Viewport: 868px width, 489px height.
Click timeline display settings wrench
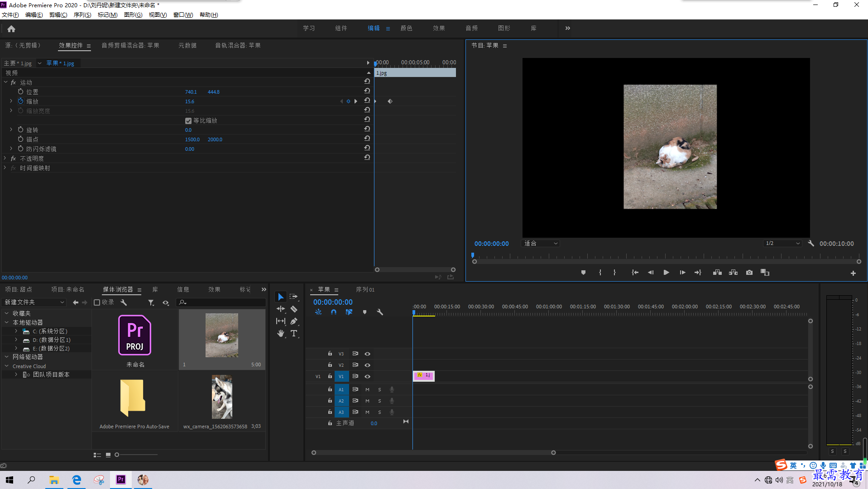point(380,312)
